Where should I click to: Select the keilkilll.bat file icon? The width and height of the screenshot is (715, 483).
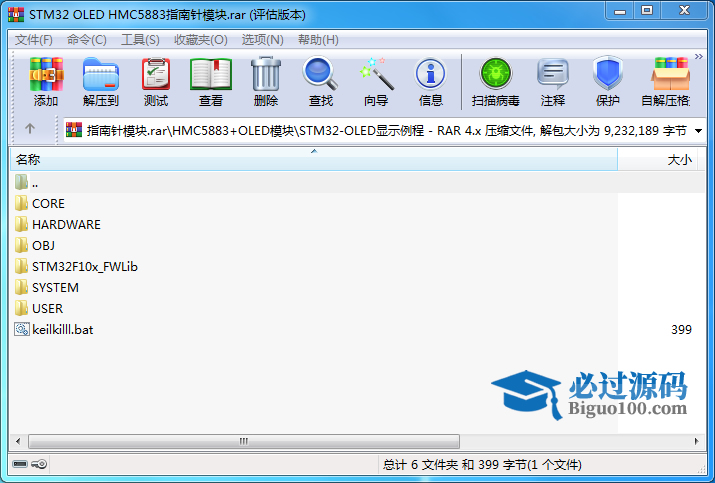22,329
